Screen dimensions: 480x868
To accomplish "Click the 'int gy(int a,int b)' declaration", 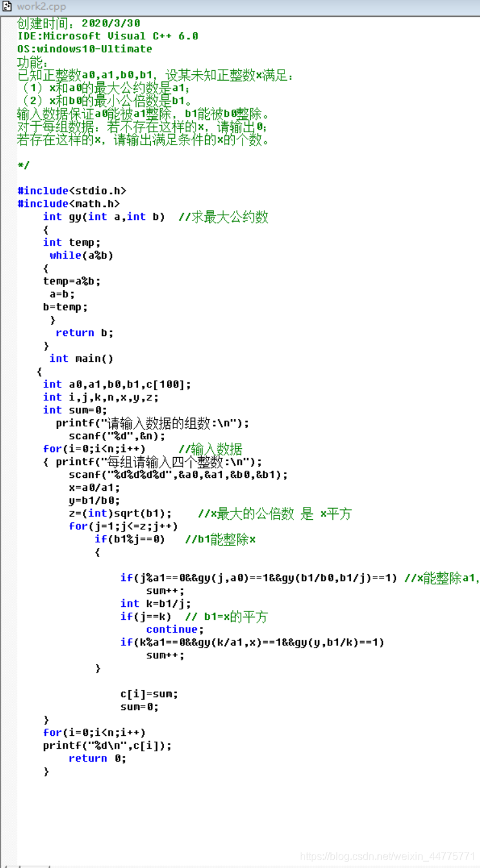I will [104, 217].
